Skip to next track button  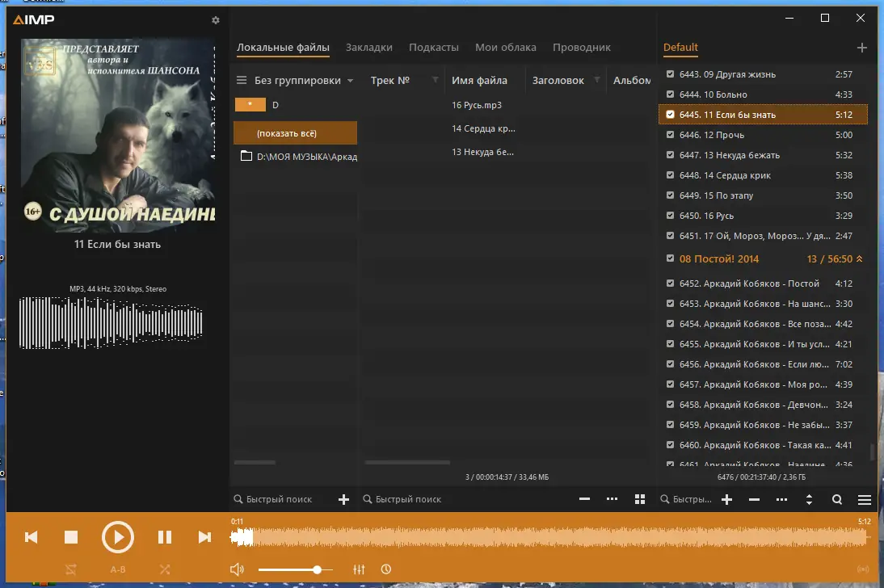204,537
